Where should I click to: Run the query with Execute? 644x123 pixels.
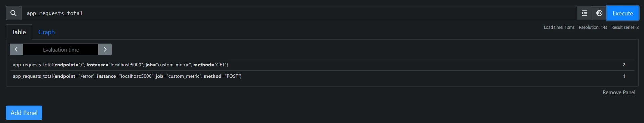click(623, 13)
